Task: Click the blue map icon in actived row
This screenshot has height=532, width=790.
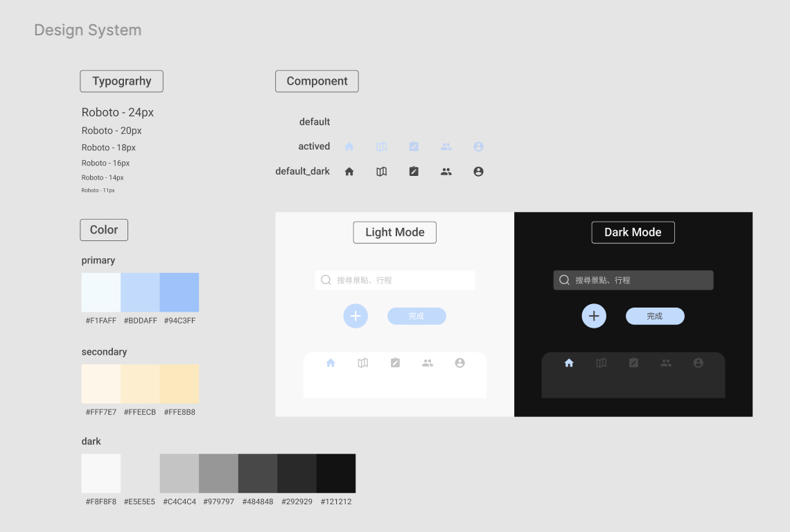Action: pyautogui.click(x=381, y=147)
